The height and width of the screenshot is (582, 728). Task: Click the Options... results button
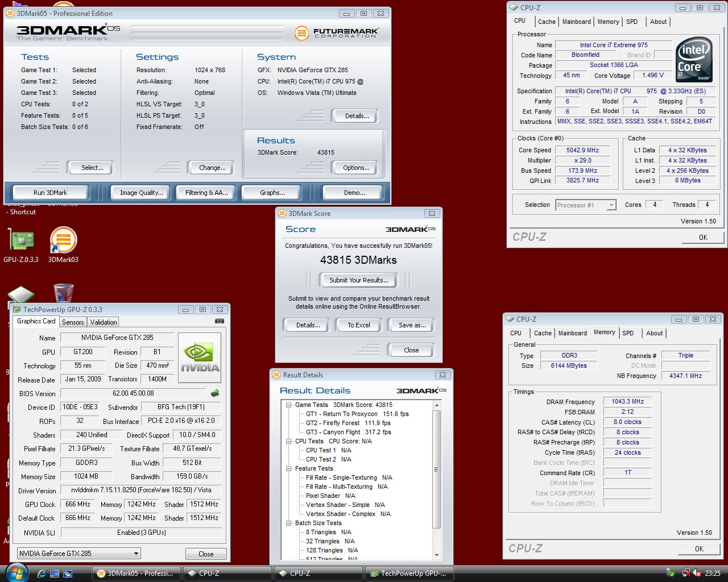[x=356, y=168]
